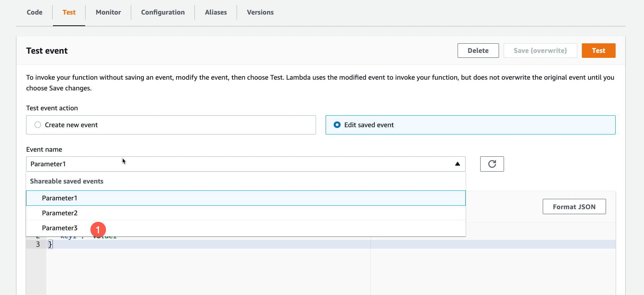Select the Create new event radio option

[x=171, y=125]
